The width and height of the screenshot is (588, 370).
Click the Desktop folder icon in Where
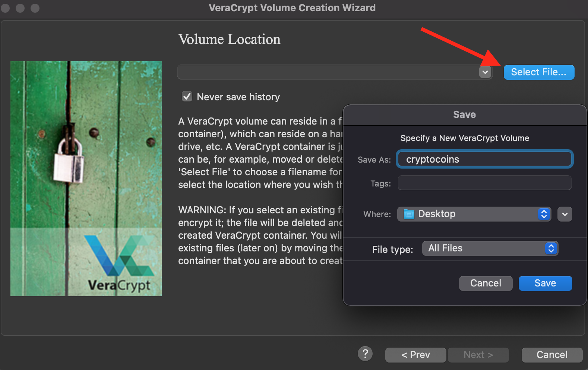tap(409, 214)
